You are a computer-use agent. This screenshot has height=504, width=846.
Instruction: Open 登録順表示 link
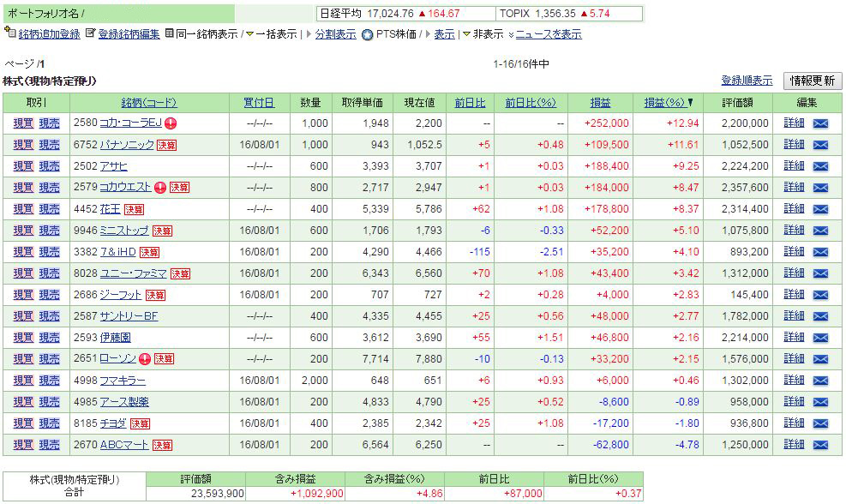(x=747, y=81)
